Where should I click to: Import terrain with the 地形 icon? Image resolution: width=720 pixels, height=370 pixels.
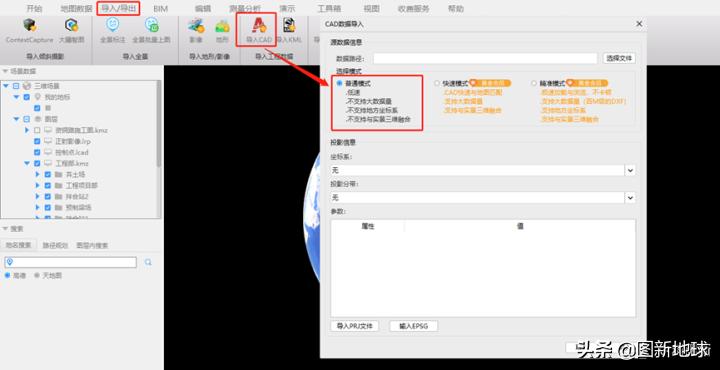[x=222, y=26]
